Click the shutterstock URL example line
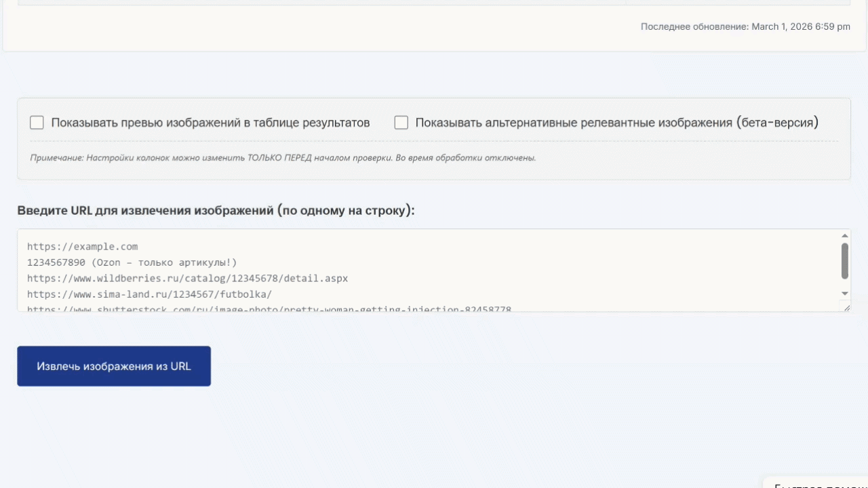868x488 pixels. coord(269,309)
